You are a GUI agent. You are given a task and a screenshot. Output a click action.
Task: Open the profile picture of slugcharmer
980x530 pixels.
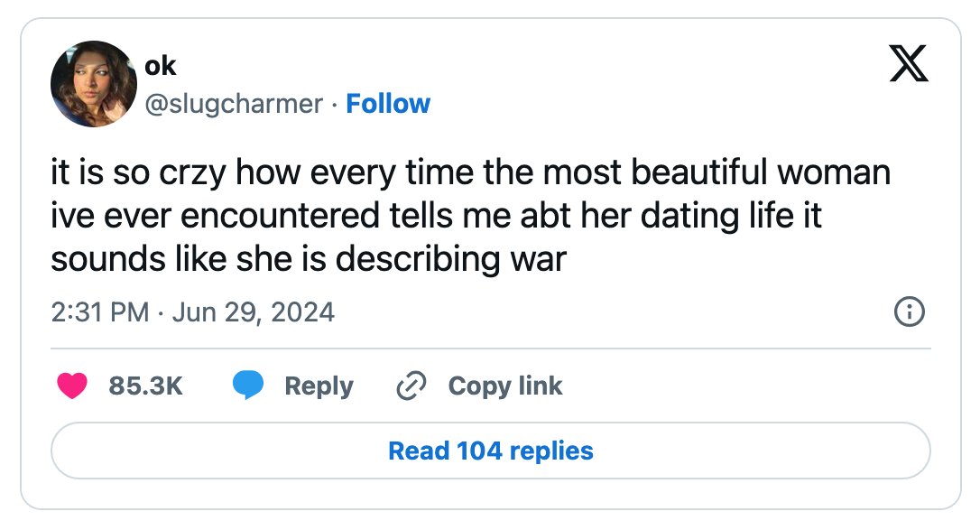click(94, 84)
